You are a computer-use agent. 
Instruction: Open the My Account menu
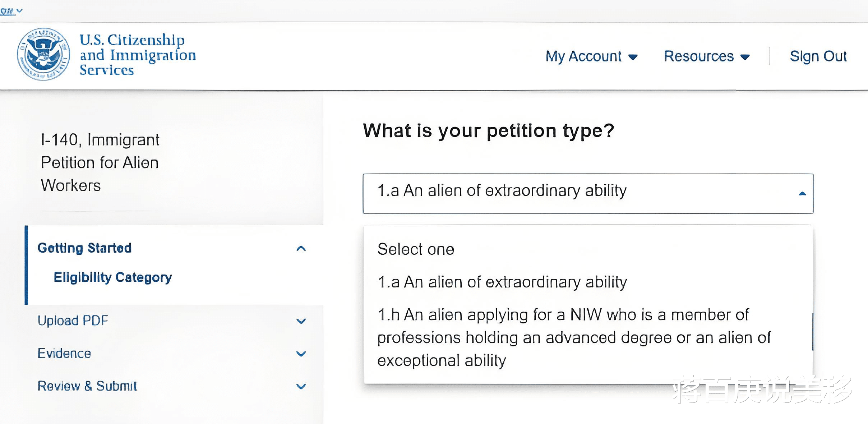(x=583, y=56)
